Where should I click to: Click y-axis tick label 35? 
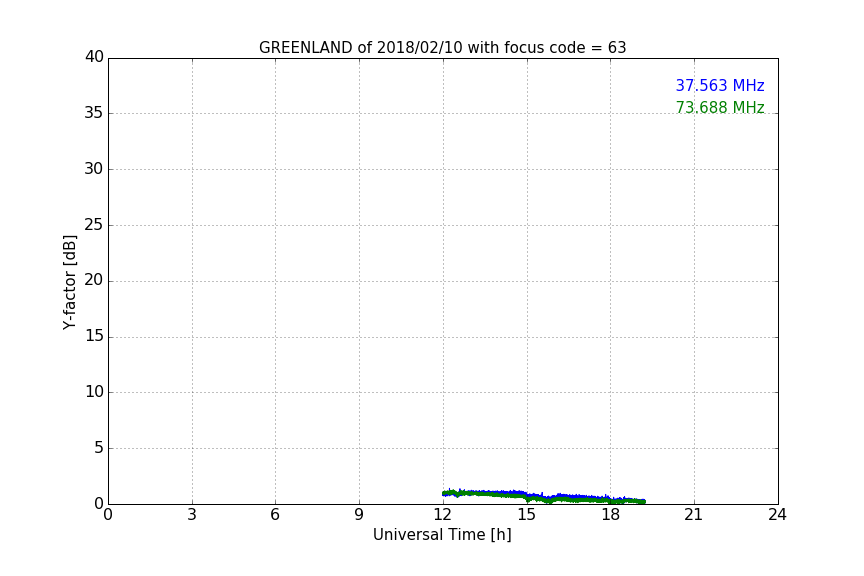click(x=94, y=113)
